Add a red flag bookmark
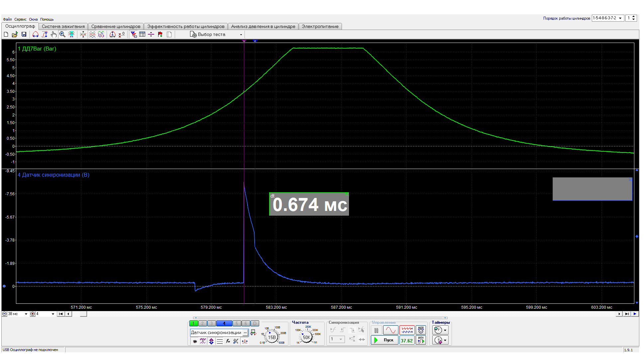 point(160,34)
